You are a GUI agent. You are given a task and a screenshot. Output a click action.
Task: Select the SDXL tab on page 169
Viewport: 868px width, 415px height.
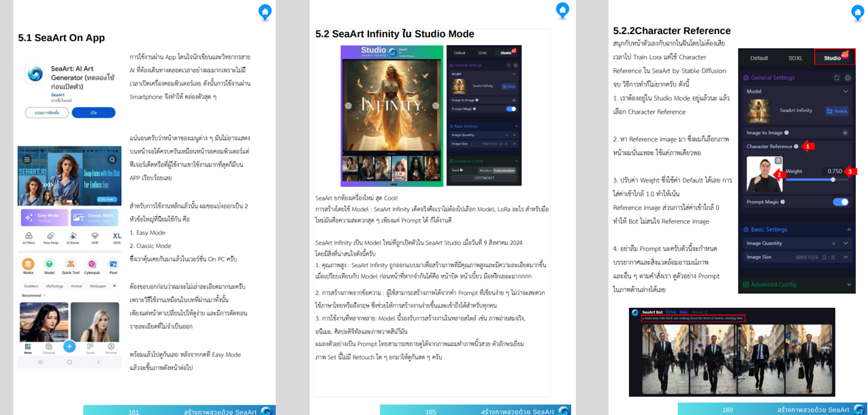[795, 58]
